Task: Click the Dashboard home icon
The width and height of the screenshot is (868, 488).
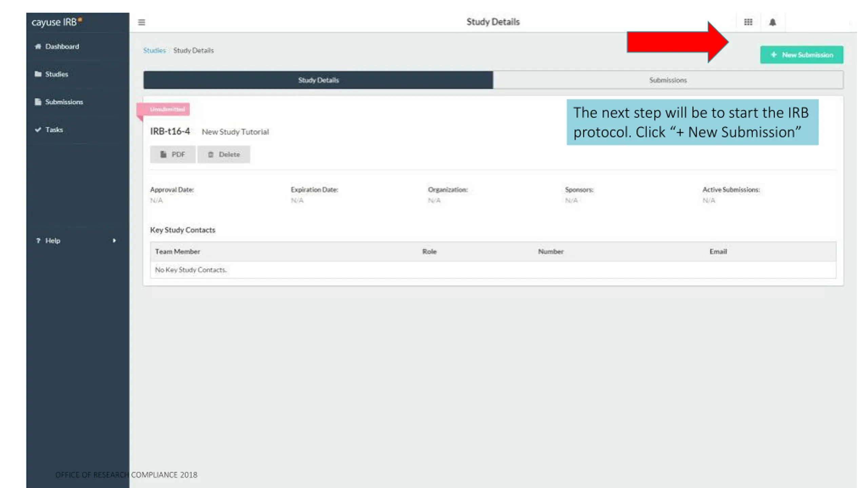Action: [38, 46]
